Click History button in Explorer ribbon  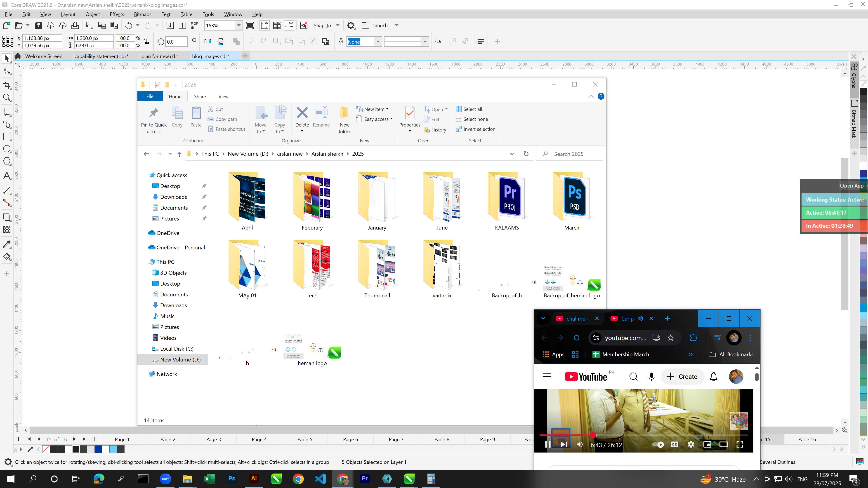tap(435, 130)
